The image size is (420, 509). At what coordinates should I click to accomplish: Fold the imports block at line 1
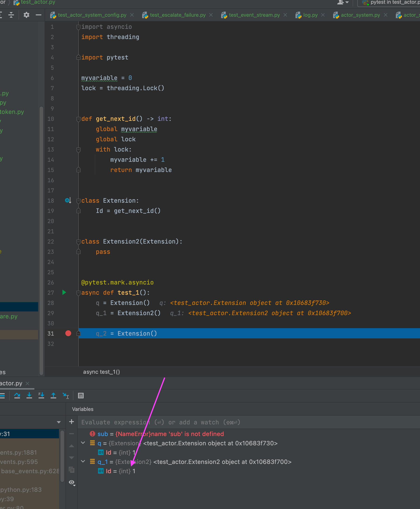[78, 27]
